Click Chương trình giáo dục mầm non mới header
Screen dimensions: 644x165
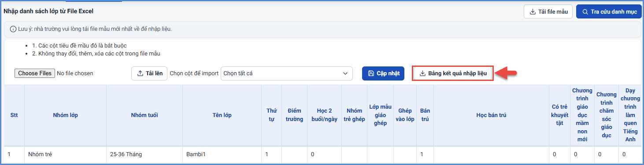[582, 115]
